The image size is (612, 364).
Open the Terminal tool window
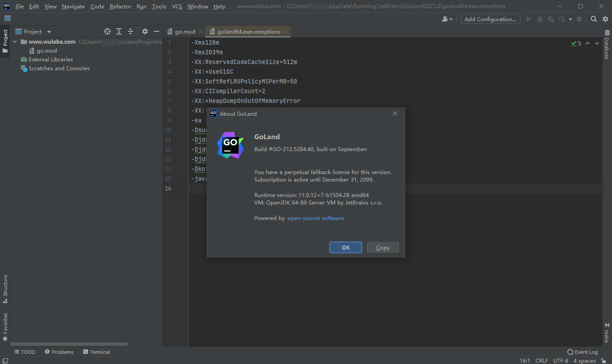(x=96, y=352)
